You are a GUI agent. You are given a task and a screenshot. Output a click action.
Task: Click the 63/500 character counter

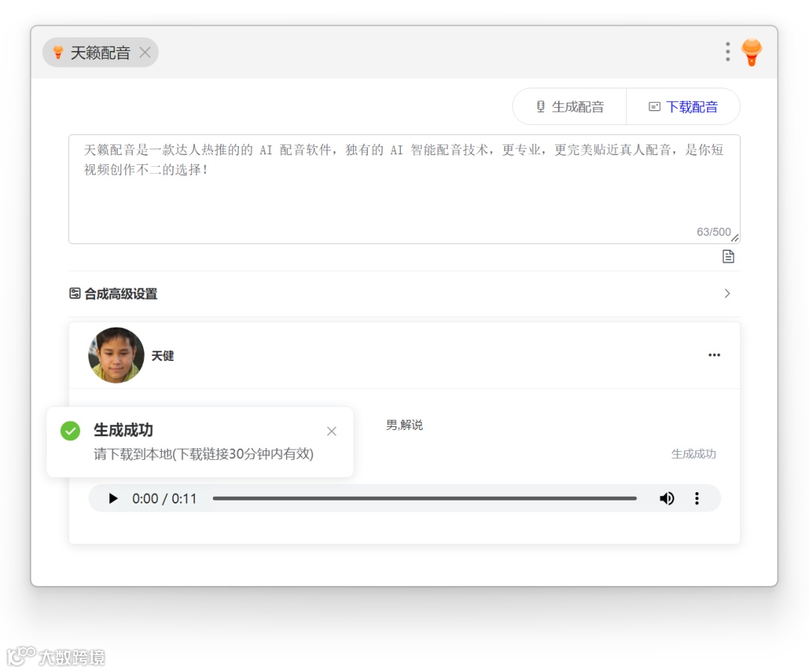pos(714,231)
